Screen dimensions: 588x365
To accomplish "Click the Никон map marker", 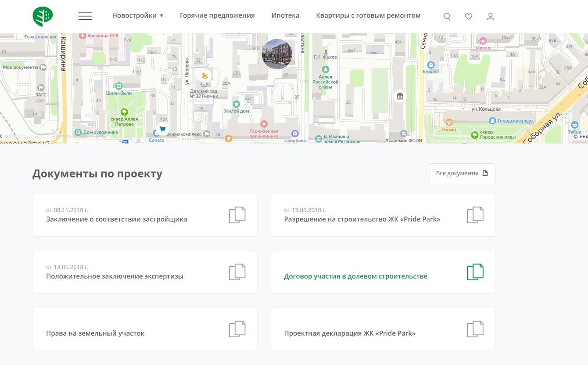I will pos(449,123).
